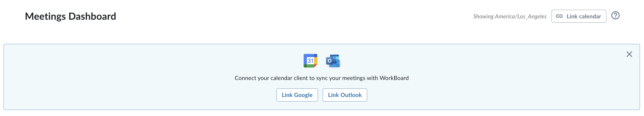Click the circled question mark at top right

tap(615, 15)
